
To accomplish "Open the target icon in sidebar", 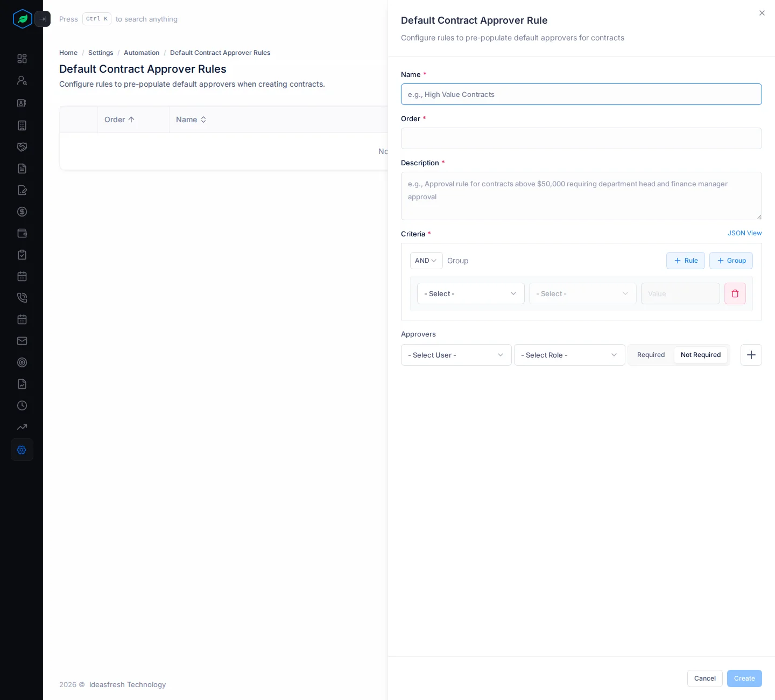I will click(22, 362).
